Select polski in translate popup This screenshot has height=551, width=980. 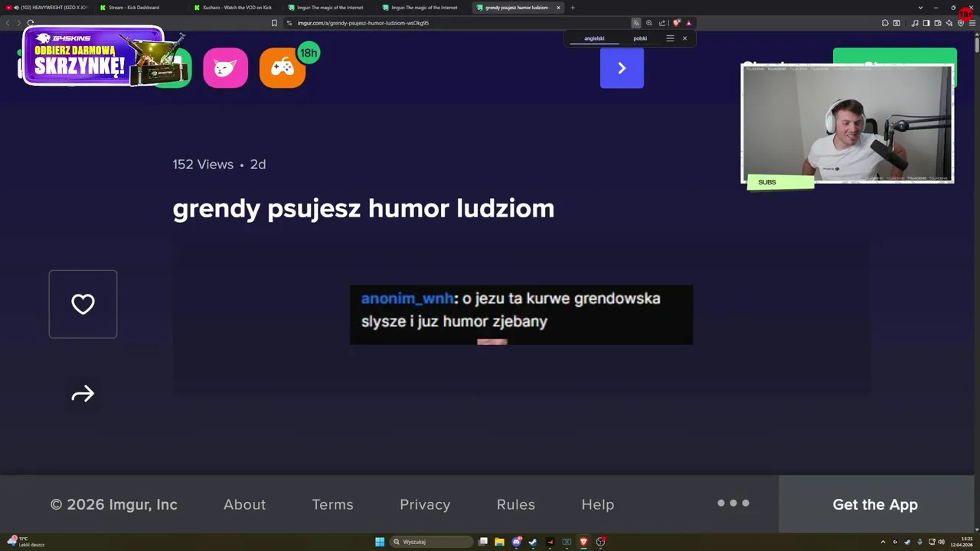[640, 38]
